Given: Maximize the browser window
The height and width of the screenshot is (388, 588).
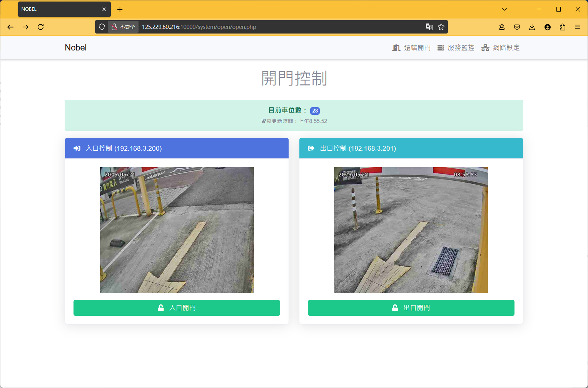Looking at the screenshot, I should click(x=558, y=9).
